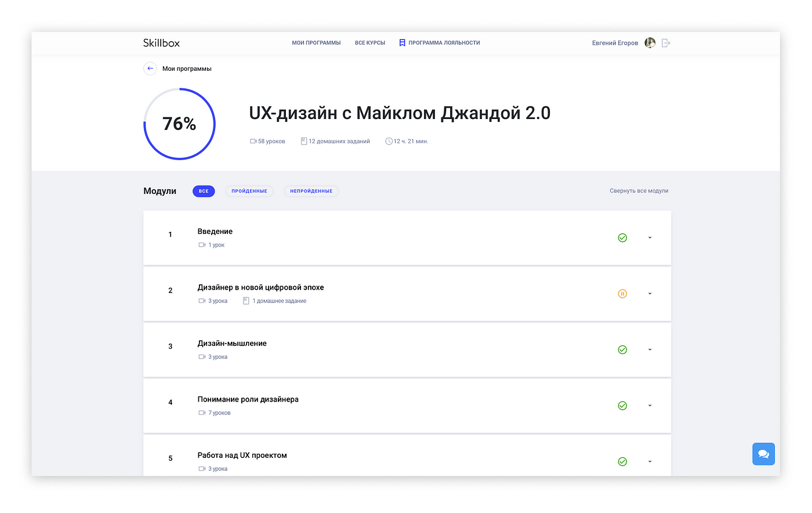The width and height of the screenshot is (812, 513).
Task: Click video icon under Дизайн-мышление
Action: 202,357
